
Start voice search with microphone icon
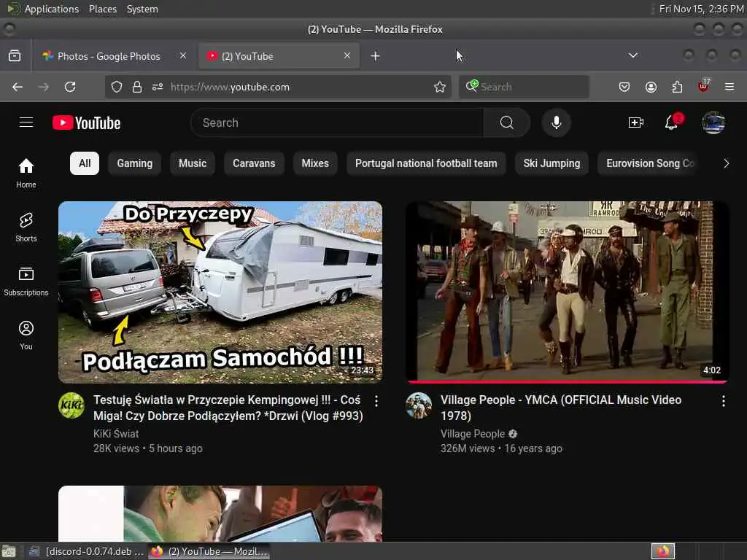[x=556, y=122]
